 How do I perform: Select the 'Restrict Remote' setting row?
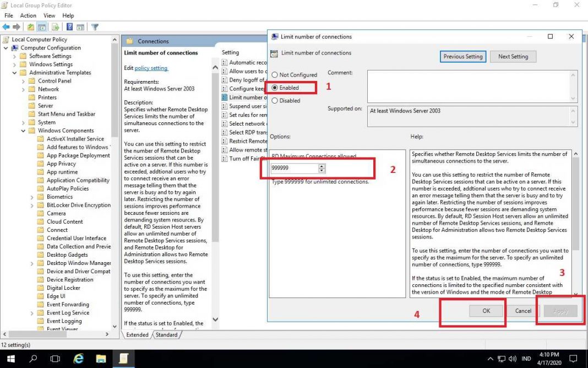[244, 141]
